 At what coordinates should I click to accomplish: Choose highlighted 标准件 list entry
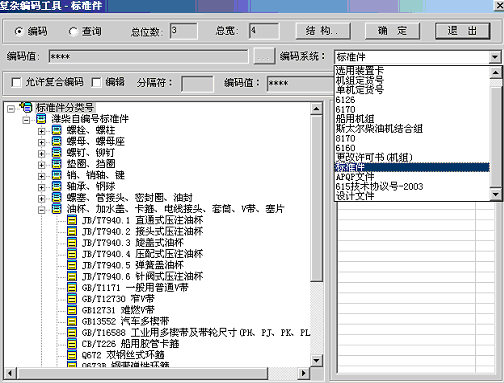click(412, 167)
